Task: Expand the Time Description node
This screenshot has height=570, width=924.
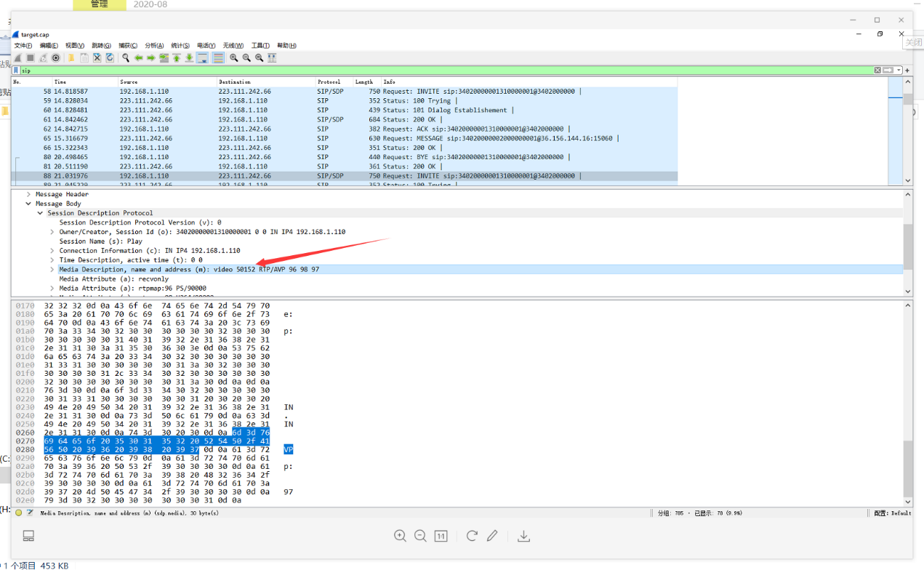Action: (x=52, y=260)
